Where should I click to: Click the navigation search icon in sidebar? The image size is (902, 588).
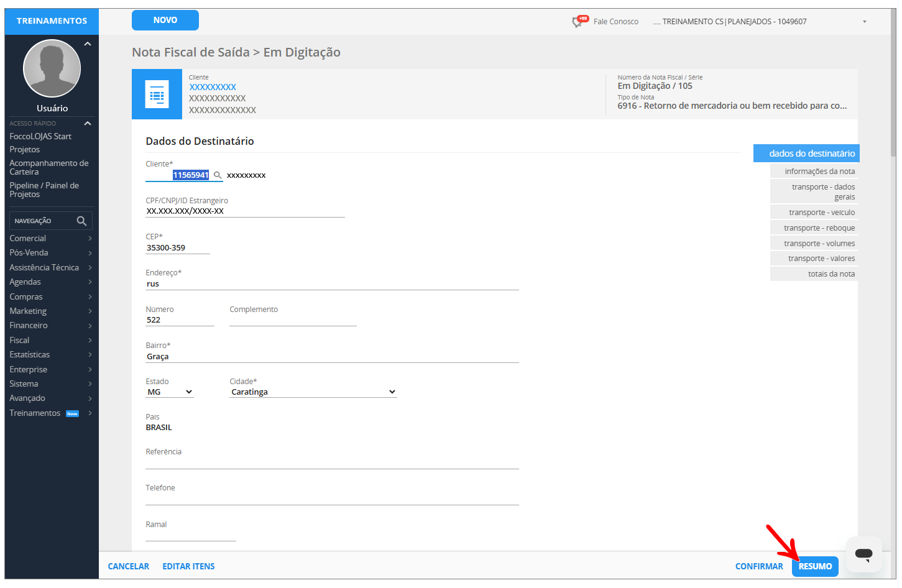tap(81, 221)
